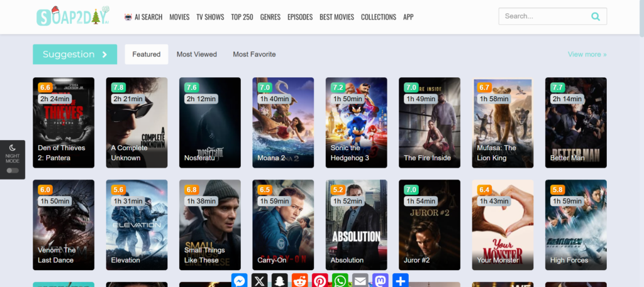Viewport: 644px width, 287px height.
Task: Click the 1h 40min duration on Moana 2
Action: [x=274, y=99]
